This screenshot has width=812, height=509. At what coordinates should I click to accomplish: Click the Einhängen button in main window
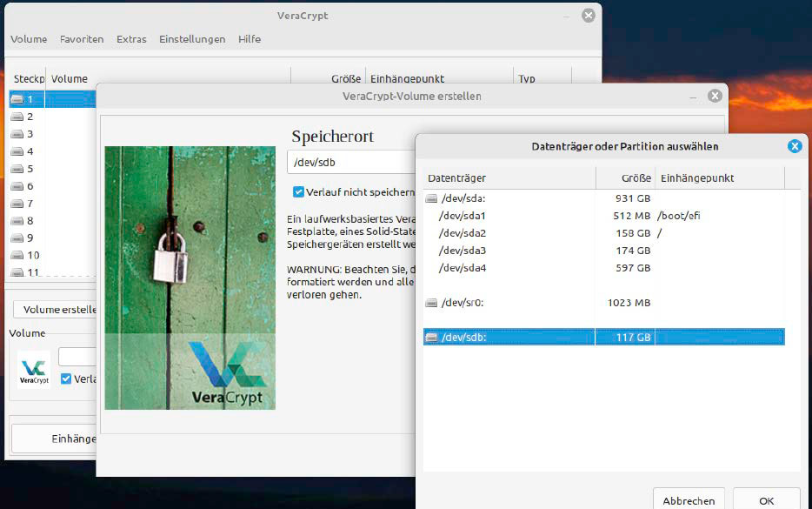55,439
